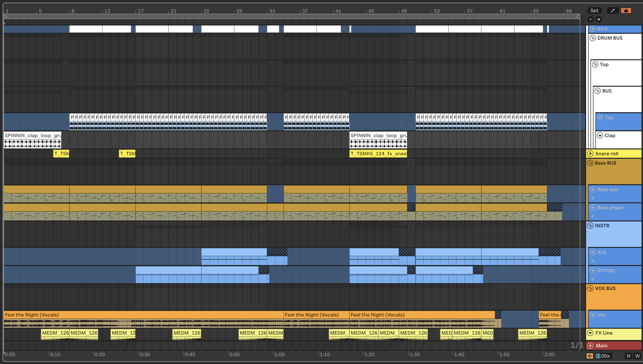The image size is (643, 364).
Task: Fold the Strings track triangle
Action: (x=593, y=270)
